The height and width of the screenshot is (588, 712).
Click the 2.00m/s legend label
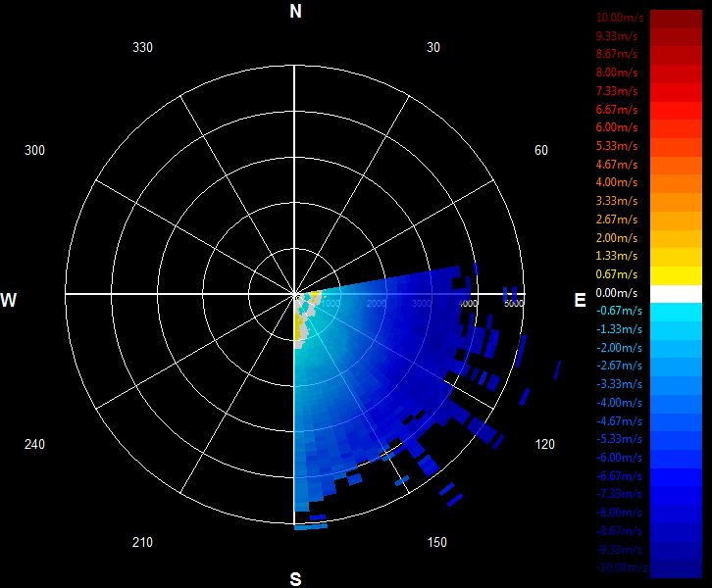tap(617, 238)
